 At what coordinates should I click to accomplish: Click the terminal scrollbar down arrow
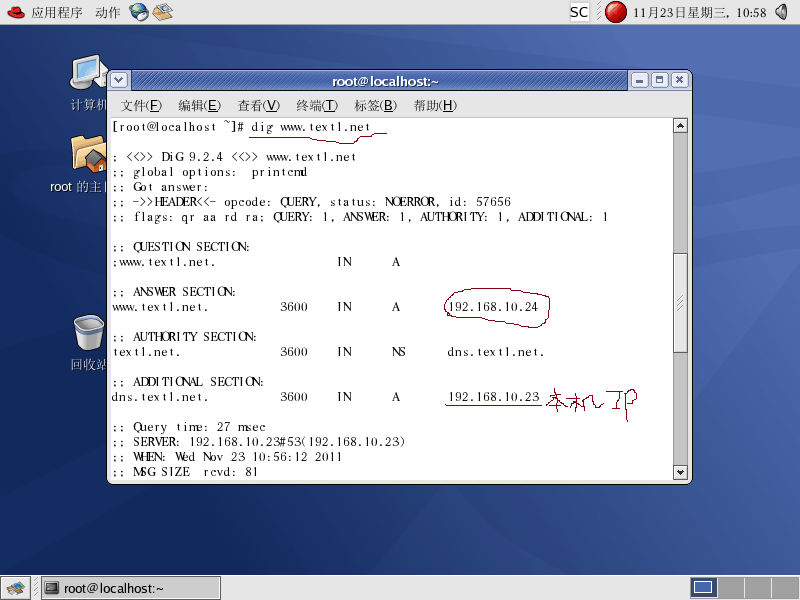pyautogui.click(x=680, y=472)
